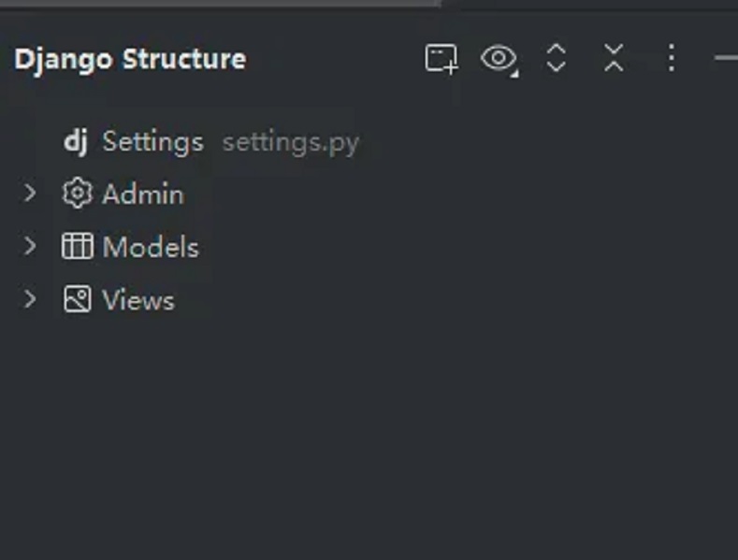Select the Models entry

click(x=151, y=247)
